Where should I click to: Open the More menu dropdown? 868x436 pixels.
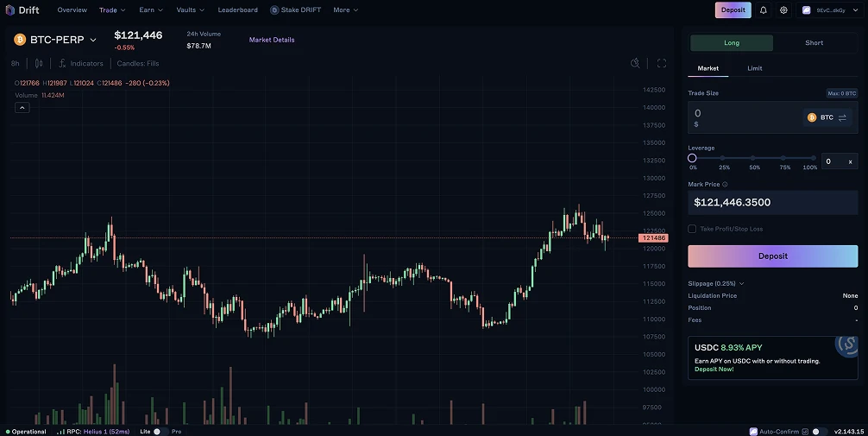(x=346, y=10)
